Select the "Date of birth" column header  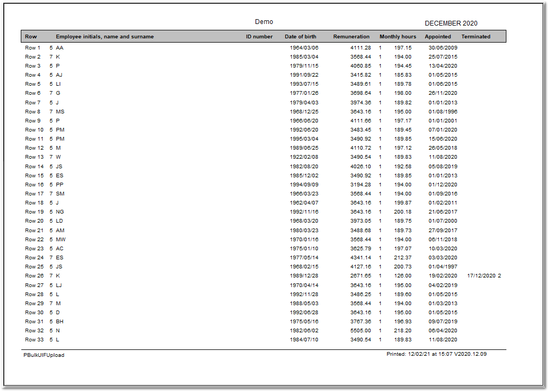click(300, 36)
